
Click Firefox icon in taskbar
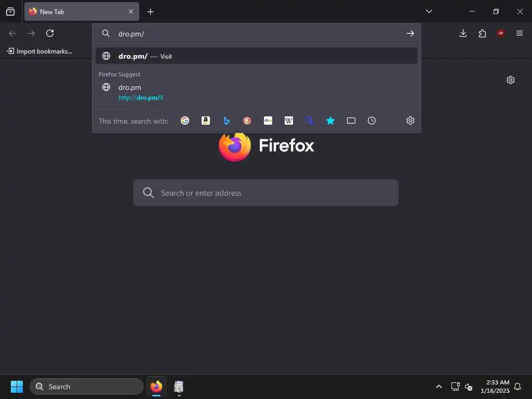point(156,387)
